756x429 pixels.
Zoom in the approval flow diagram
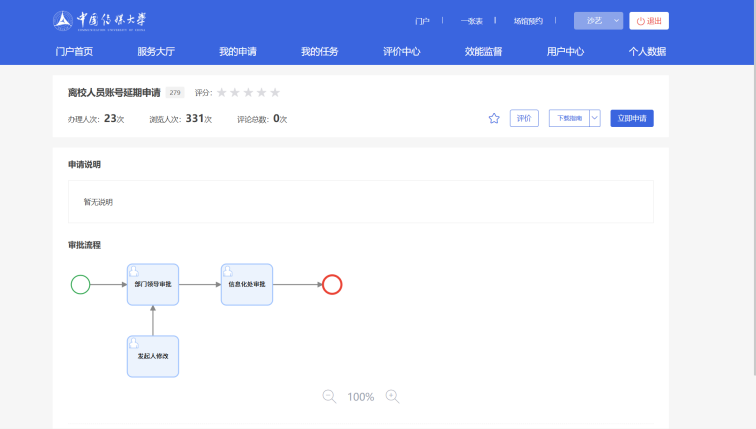[x=392, y=397]
